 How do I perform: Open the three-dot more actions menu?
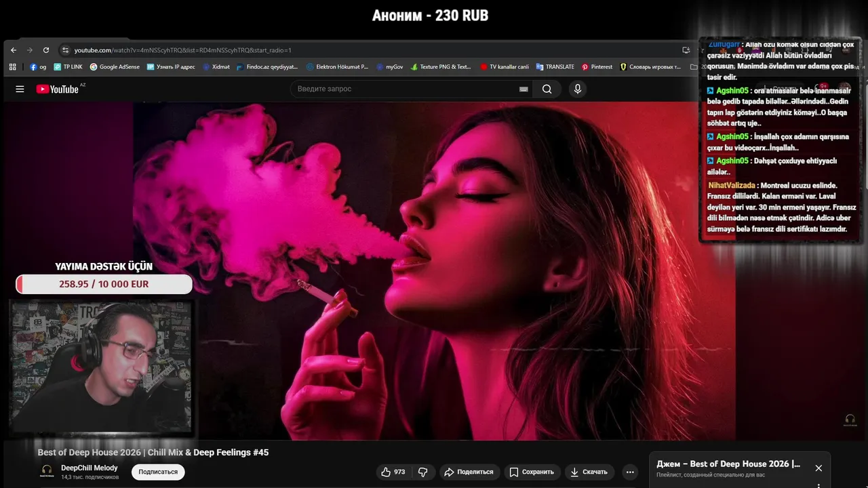click(630, 472)
